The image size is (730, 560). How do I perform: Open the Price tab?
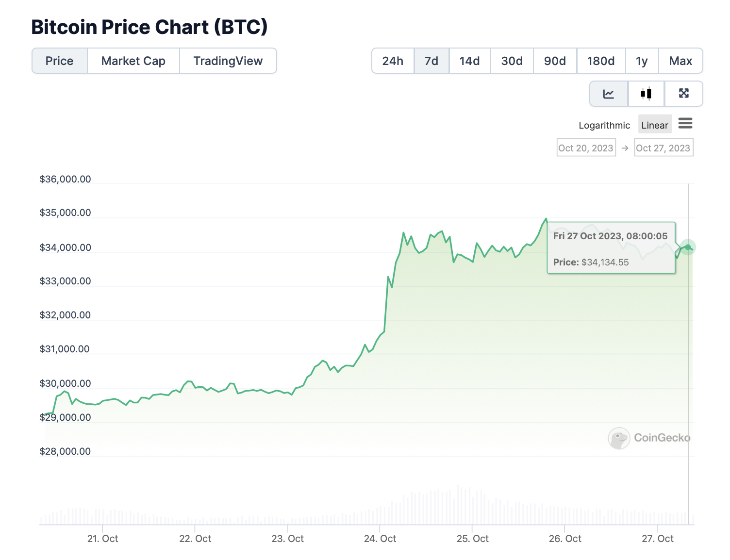(x=60, y=61)
